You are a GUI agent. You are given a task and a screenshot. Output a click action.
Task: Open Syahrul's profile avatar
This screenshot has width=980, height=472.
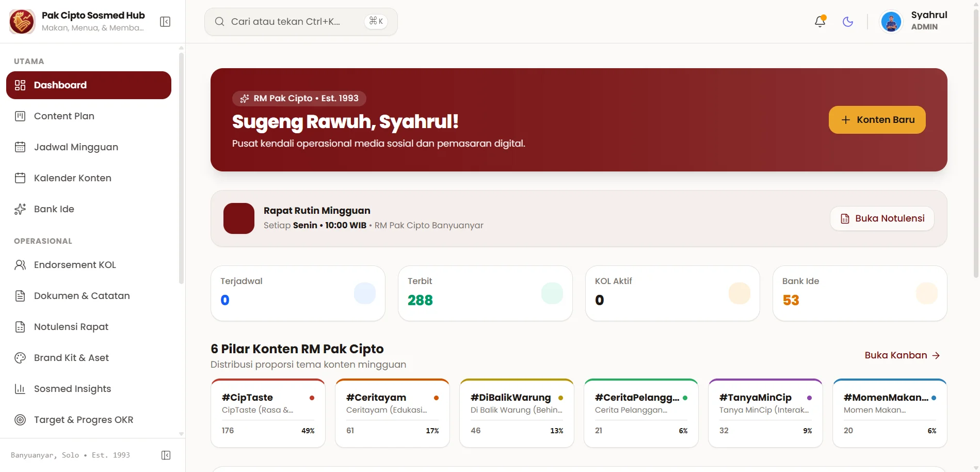891,22
